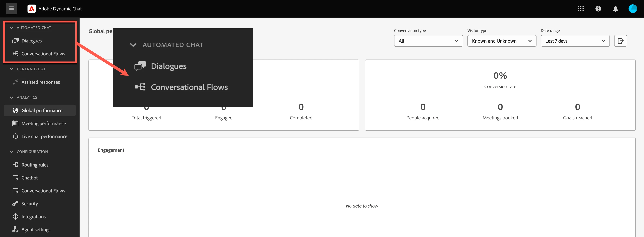Open Chatbot configuration link

[x=29, y=178]
